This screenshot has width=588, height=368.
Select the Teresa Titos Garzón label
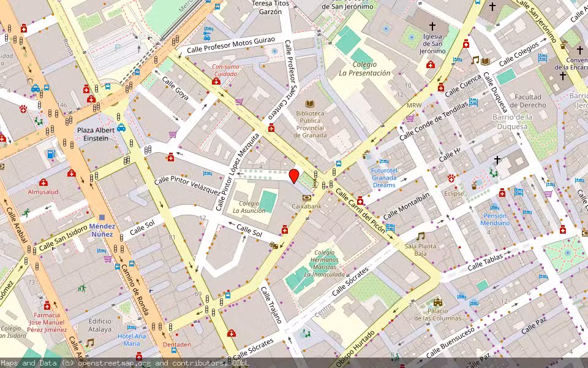coord(270,7)
